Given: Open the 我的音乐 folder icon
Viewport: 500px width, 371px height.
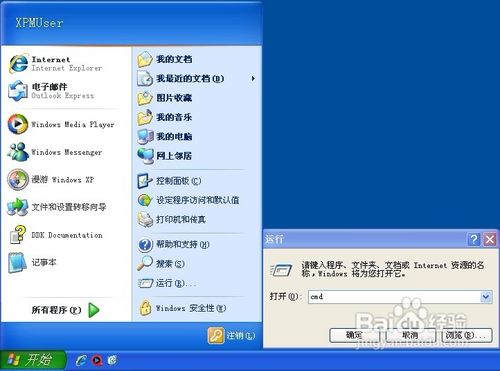Looking at the screenshot, I should click(x=145, y=117).
